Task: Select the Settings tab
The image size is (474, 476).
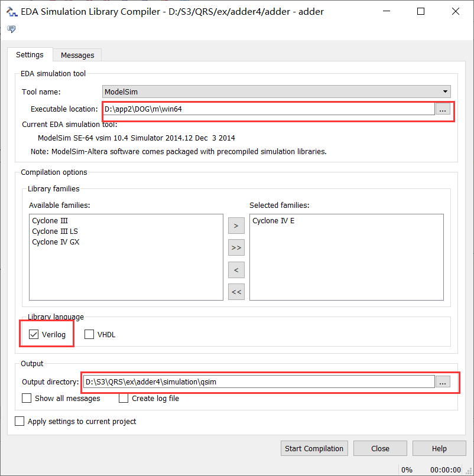Action: (x=30, y=55)
